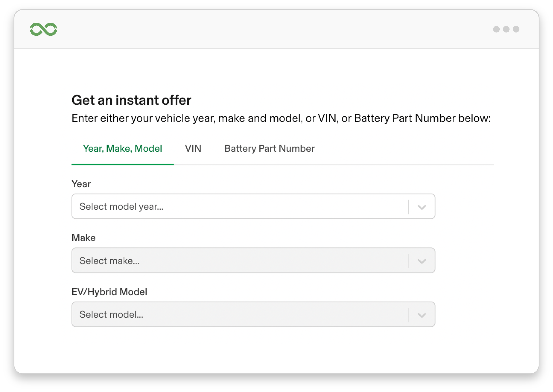Open the Select model dropdown
Image resolution: width=553 pixels, height=392 pixels.
click(253, 314)
